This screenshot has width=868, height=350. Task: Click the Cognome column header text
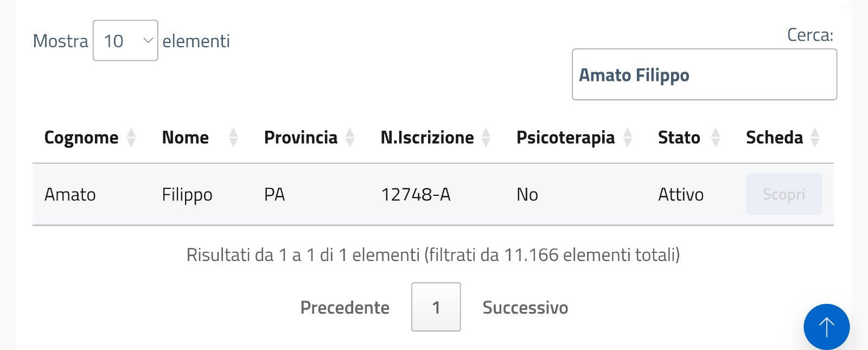click(81, 138)
